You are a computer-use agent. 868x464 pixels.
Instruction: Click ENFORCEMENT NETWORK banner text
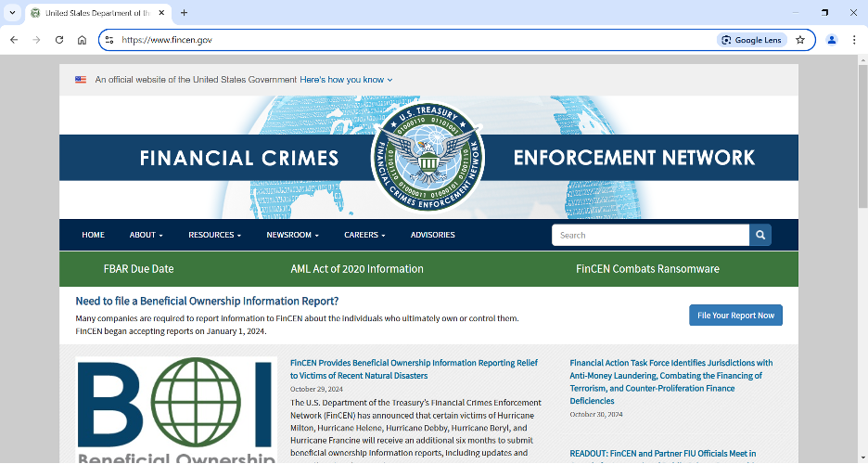point(633,158)
